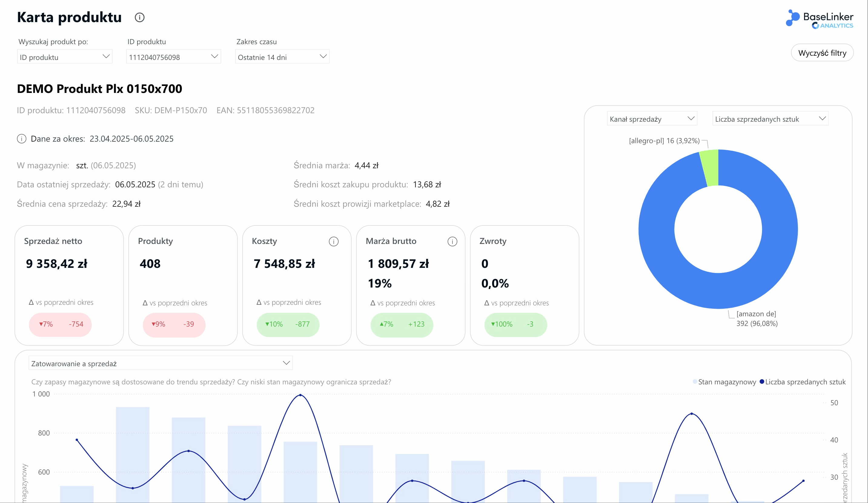Click the EAN: 55118055369822702 text
Screen dimensions: 868x503
[266, 110]
